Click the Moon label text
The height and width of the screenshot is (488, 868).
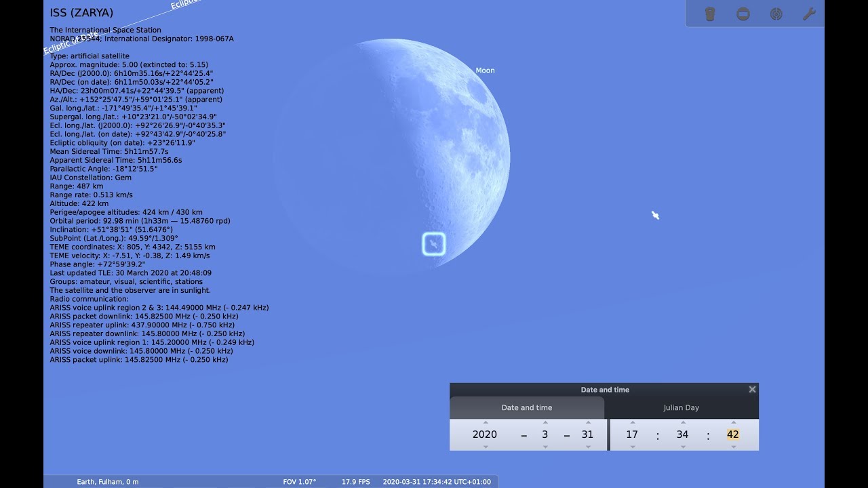(x=485, y=70)
